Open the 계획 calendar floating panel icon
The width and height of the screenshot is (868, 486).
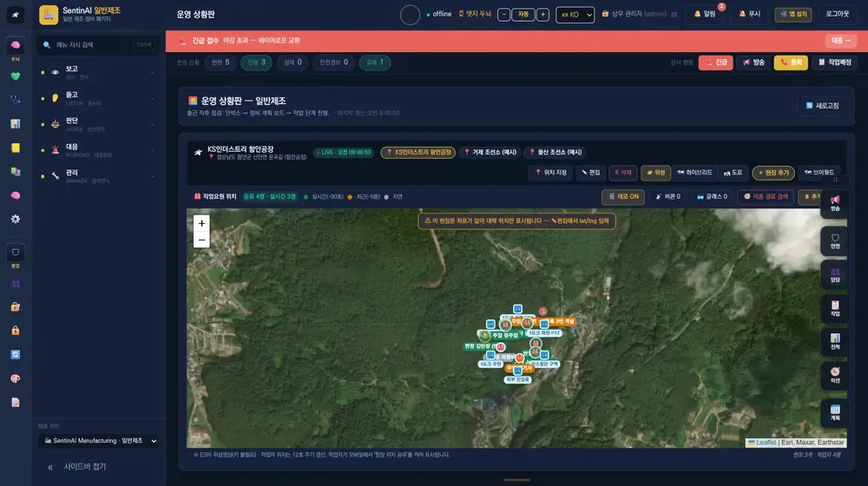tap(835, 412)
